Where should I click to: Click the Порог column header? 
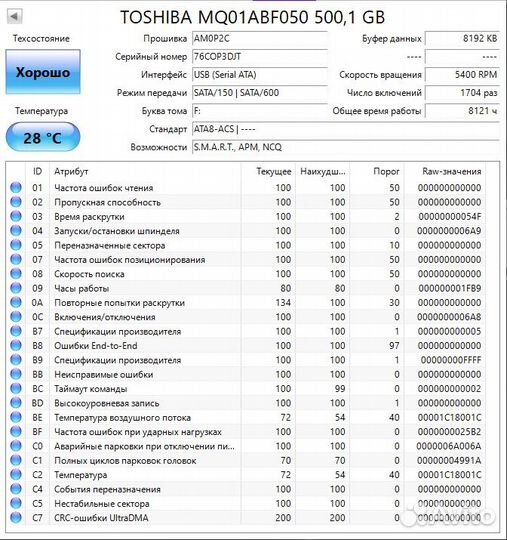[377, 171]
